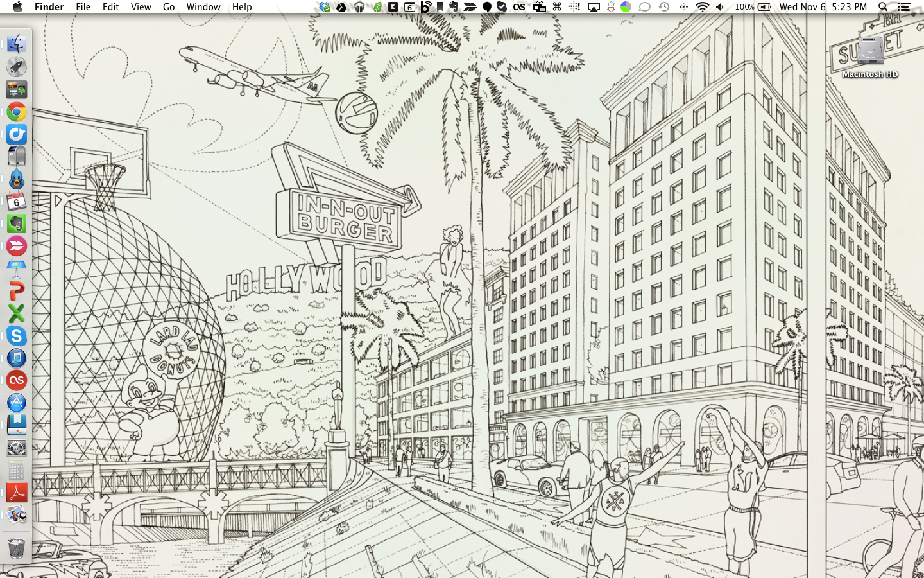The width and height of the screenshot is (924, 578).
Task: Open the Finder application menu
Action: [x=49, y=7]
